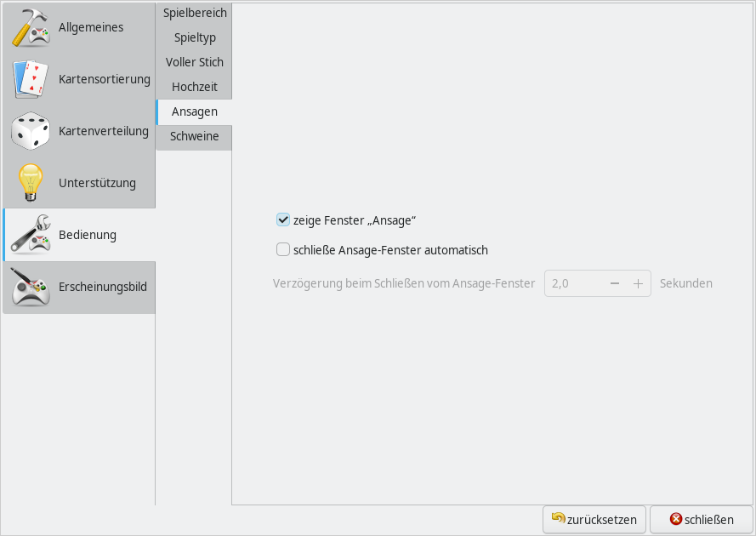Uncheck zeige Fenster „Ansage“ checkbox

[x=283, y=220]
